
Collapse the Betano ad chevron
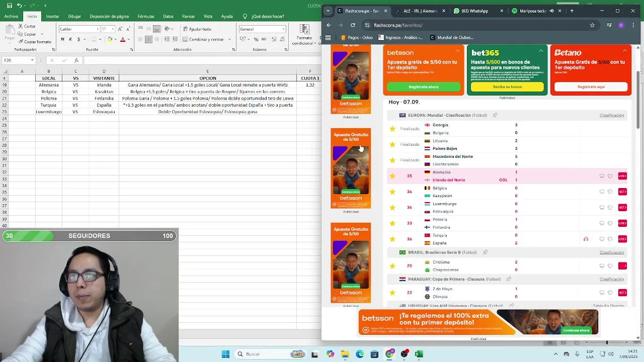coord(624,50)
